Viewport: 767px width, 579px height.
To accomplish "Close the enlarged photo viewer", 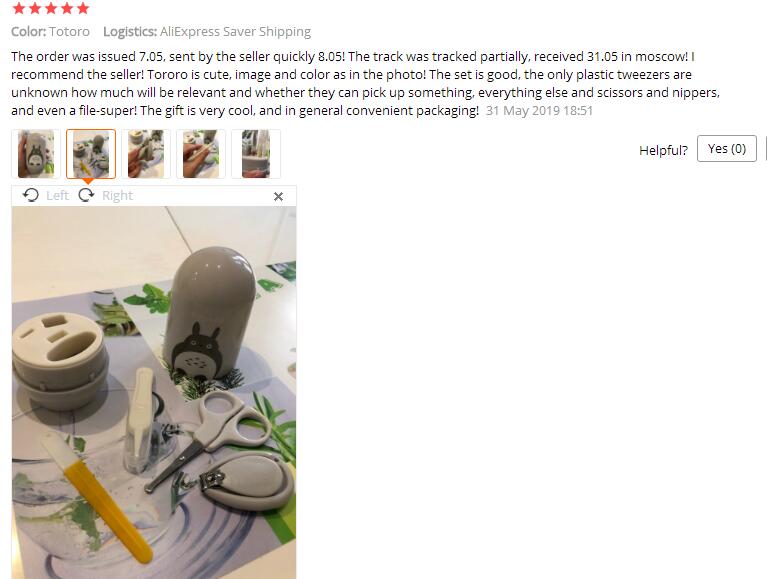I will (x=278, y=197).
